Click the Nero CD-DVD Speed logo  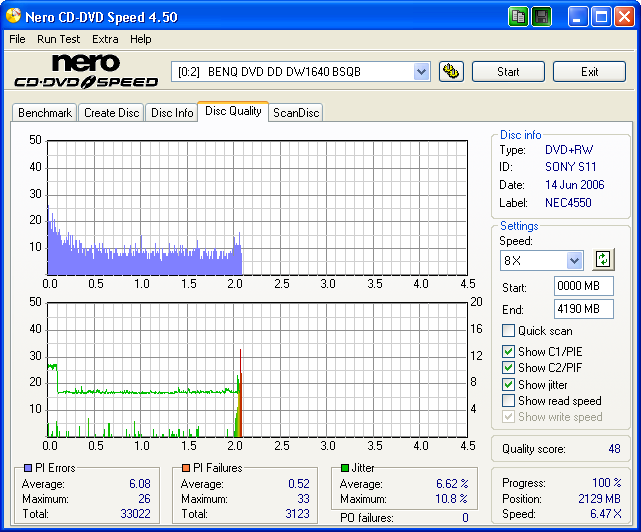(85, 72)
